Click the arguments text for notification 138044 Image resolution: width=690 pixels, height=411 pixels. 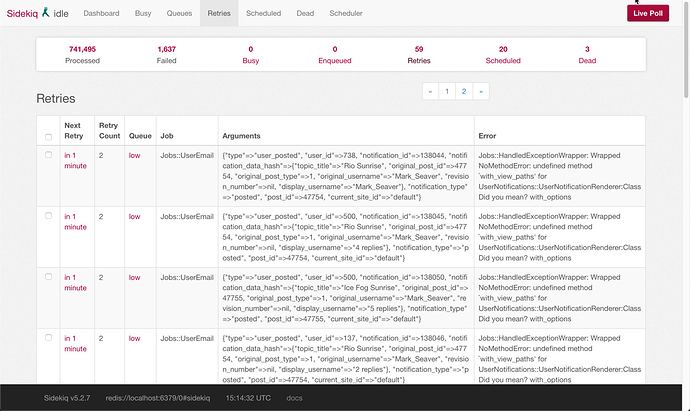tap(345, 176)
